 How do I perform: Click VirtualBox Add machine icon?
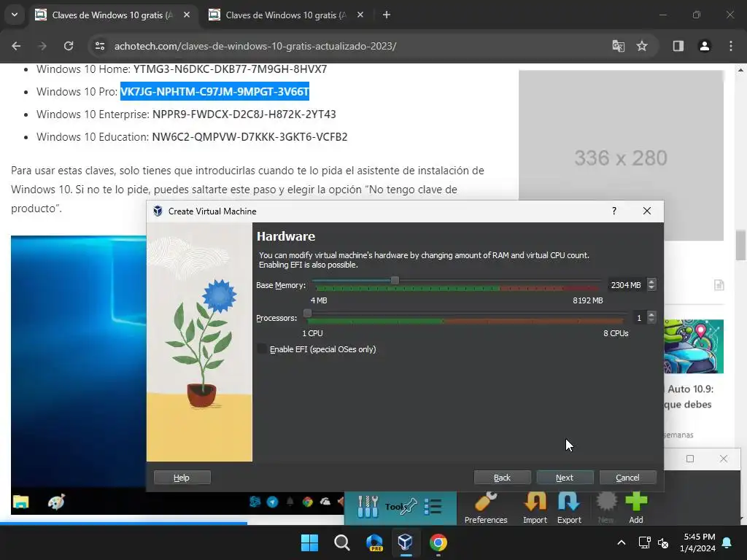pyautogui.click(x=636, y=508)
